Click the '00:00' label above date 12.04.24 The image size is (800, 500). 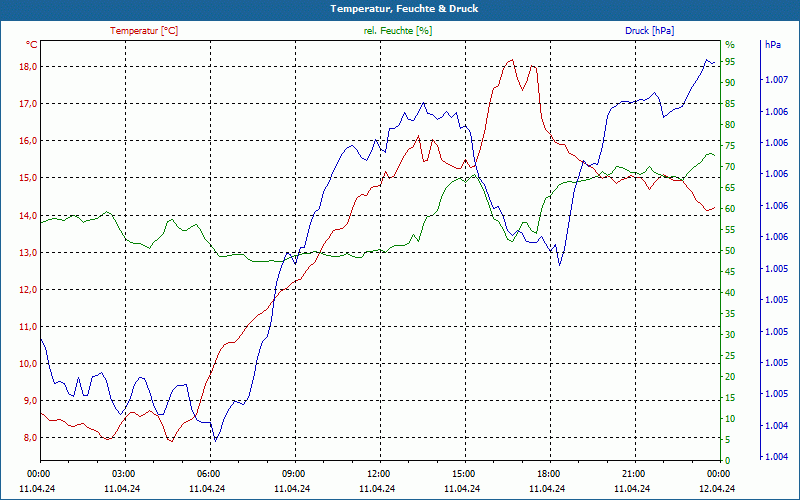coord(720,473)
